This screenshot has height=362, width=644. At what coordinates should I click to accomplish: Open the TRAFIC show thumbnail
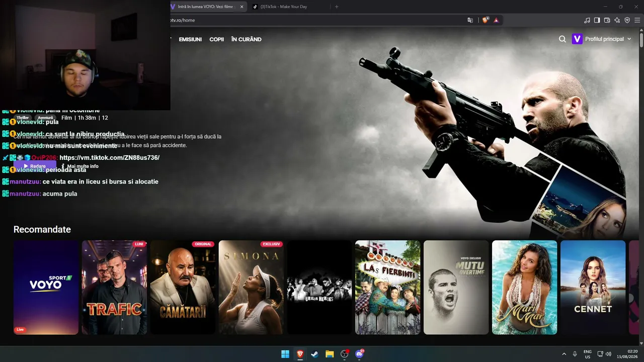point(114,287)
